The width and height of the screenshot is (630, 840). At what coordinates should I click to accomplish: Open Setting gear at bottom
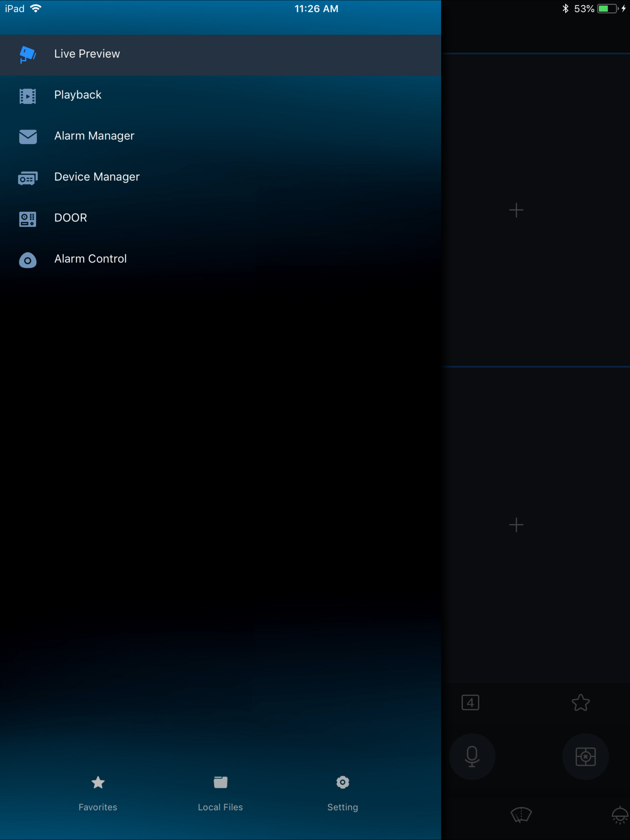(342, 783)
